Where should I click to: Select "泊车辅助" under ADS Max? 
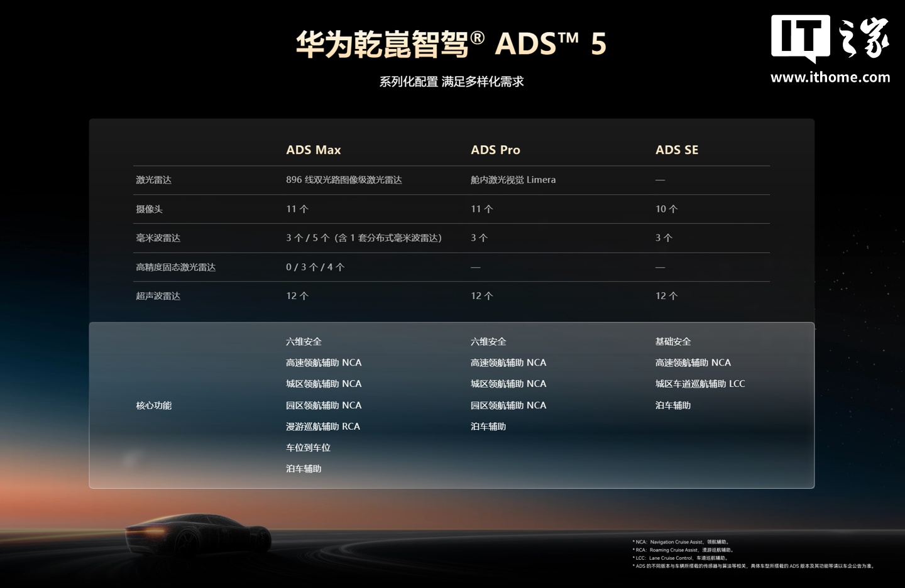304,469
